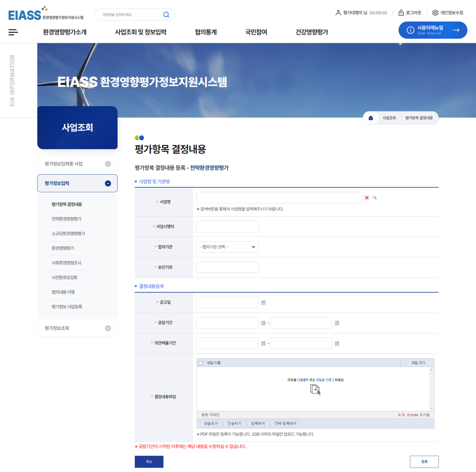Open the 공고일 calendar picker

264,303
